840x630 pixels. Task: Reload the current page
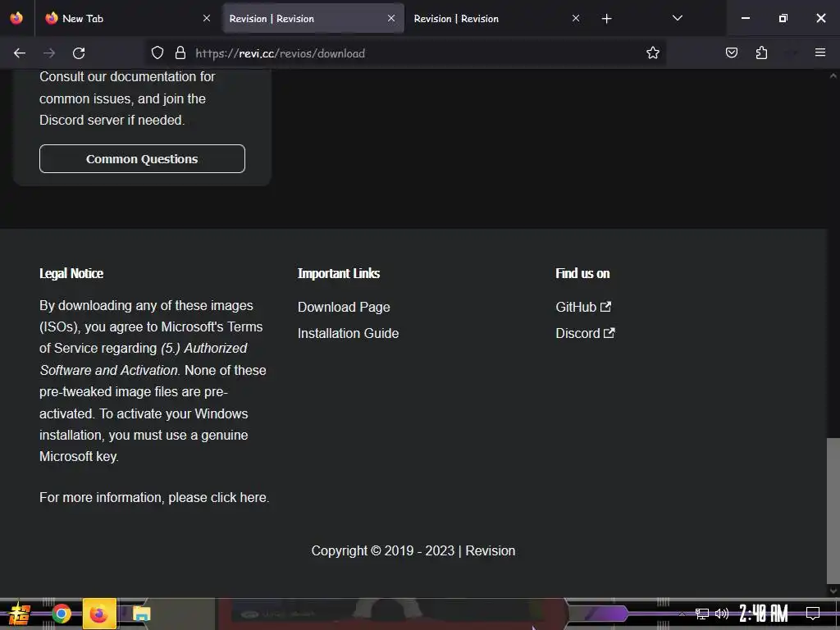79,53
